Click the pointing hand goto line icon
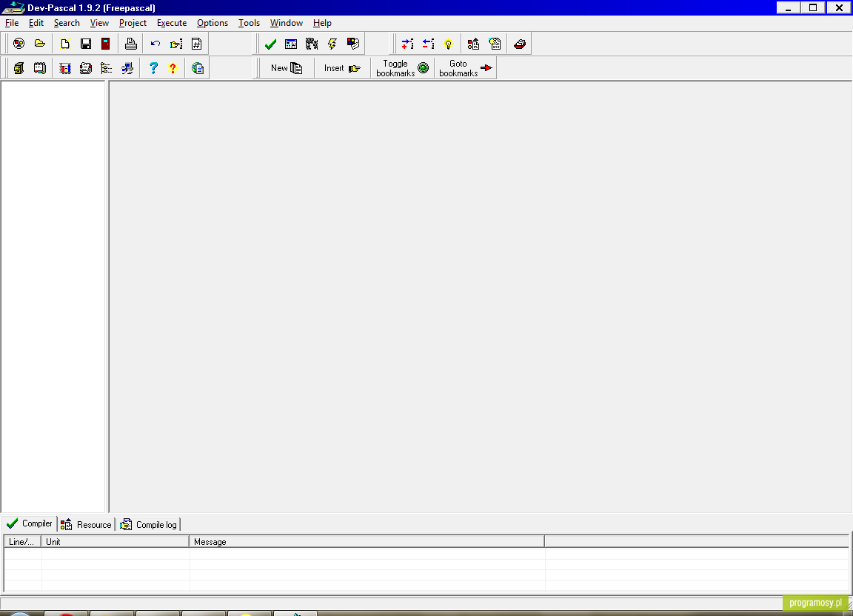 tap(176, 44)
